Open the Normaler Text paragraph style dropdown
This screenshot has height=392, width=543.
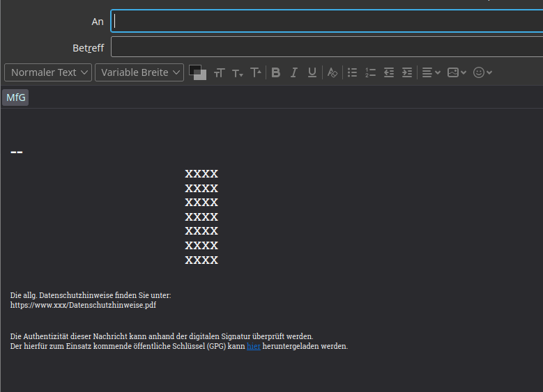pyautogui.click(x=48, y=72)
